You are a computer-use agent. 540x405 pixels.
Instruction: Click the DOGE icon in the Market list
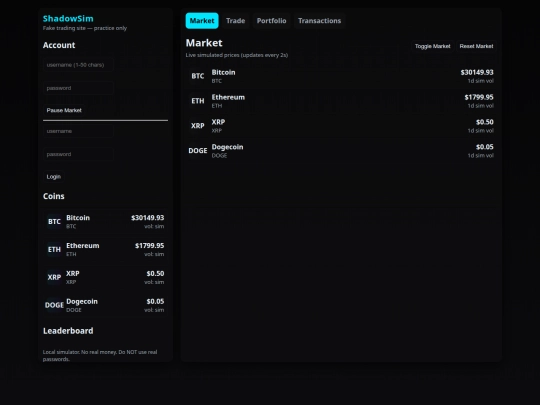click(x=198, y=150)
